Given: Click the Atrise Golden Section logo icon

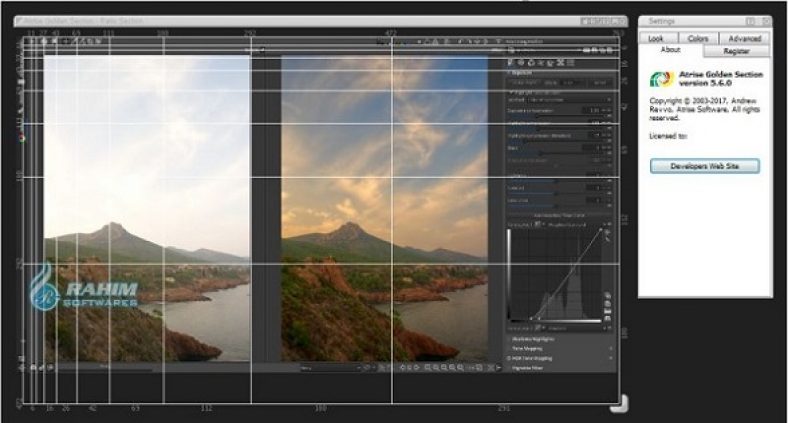Looking at the screenshot, I should pos(661,79).
